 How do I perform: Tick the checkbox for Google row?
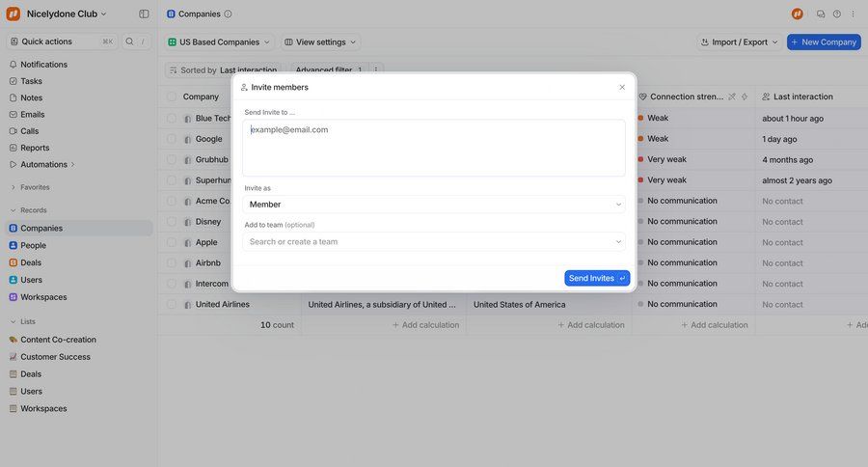pyautogui.click(x=172, y=139)
